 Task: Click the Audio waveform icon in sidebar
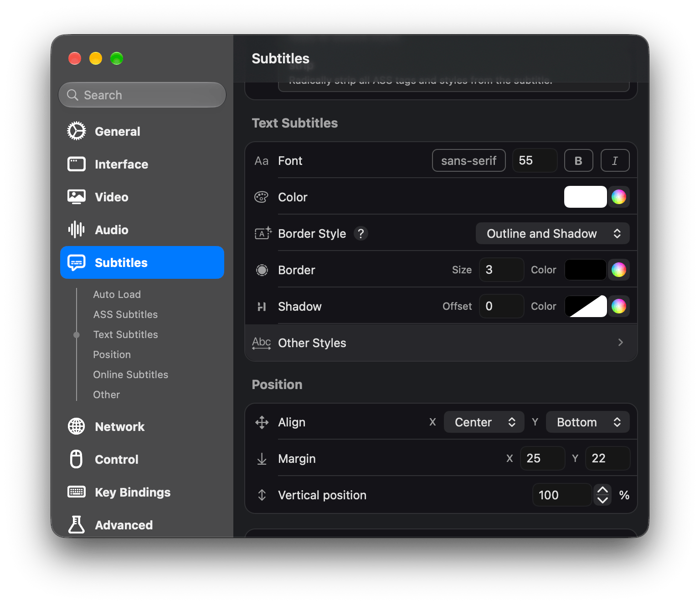coord(77,230)
